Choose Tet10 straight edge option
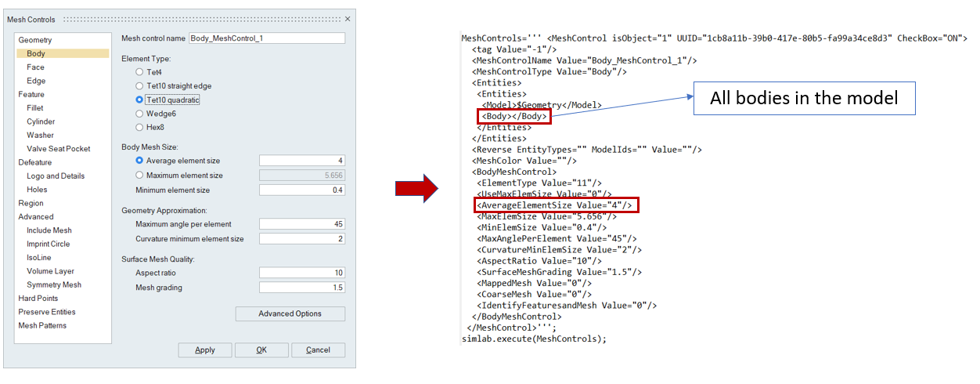Screen dimensions: 980x384 click(139, 86)
